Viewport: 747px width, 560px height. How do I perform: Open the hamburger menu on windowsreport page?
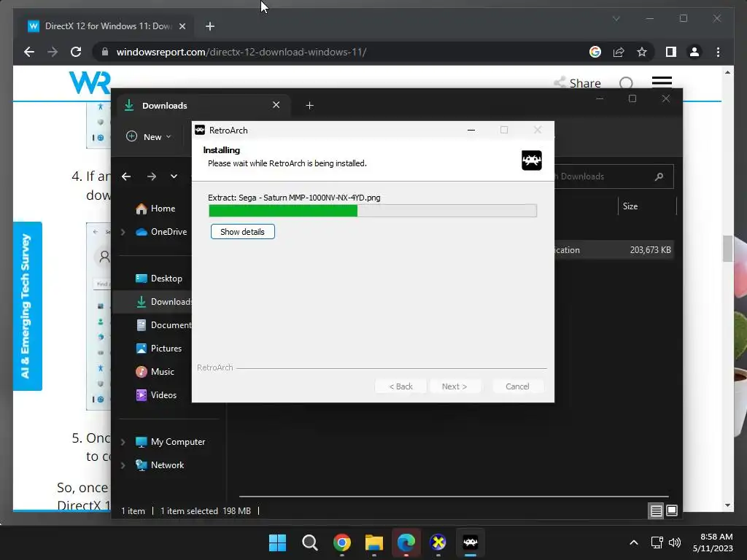(662, 82)
